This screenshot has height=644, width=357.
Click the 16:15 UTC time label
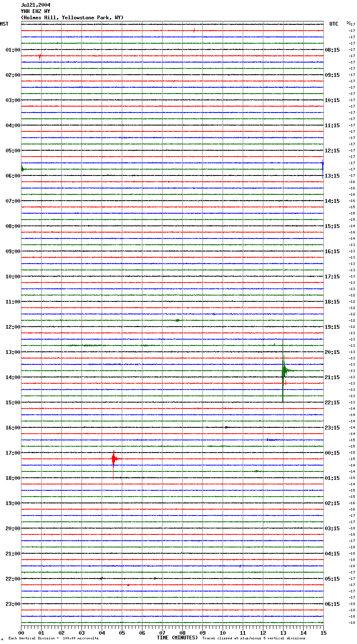tap(332, 251)
